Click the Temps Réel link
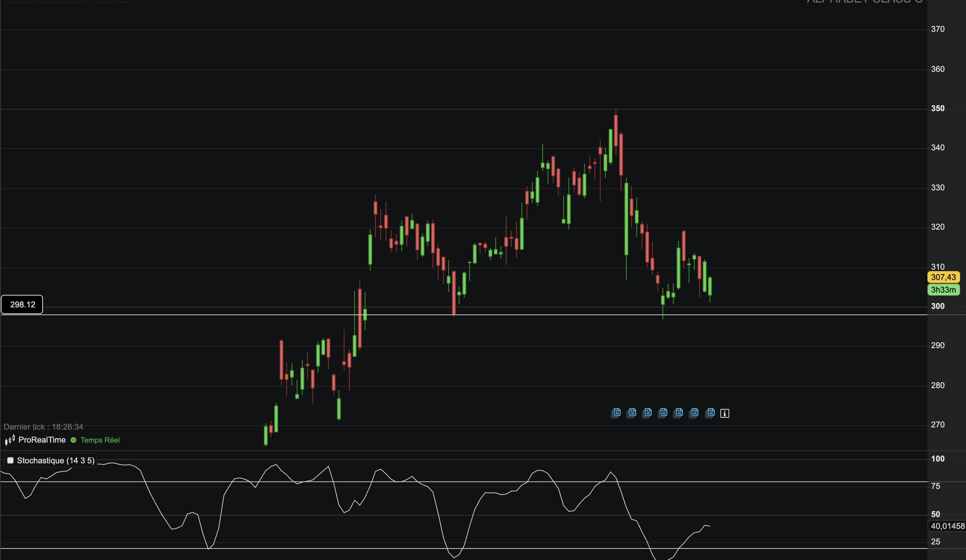 [x=100, y=440]
